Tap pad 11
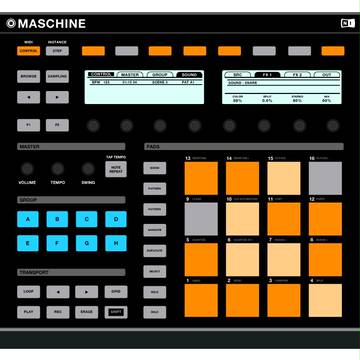This screenshot has height=360, width=360. pyautogui.click(x=284, y=219)
